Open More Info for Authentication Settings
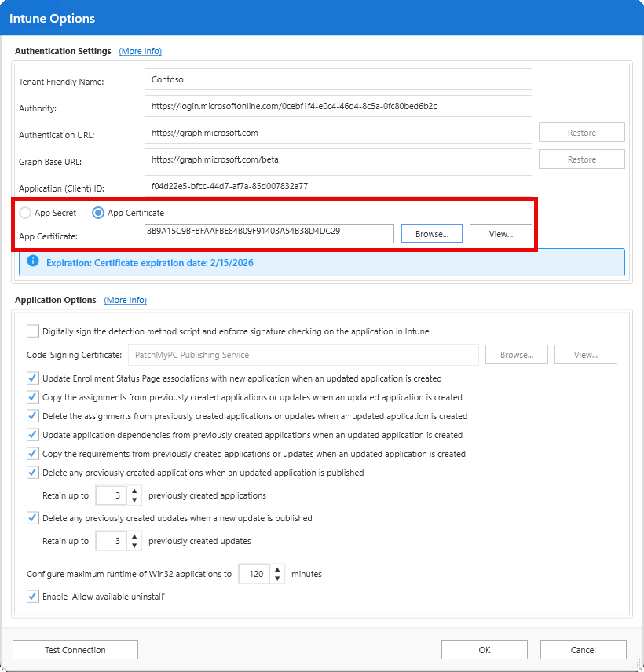 click(x=140, y=50)
